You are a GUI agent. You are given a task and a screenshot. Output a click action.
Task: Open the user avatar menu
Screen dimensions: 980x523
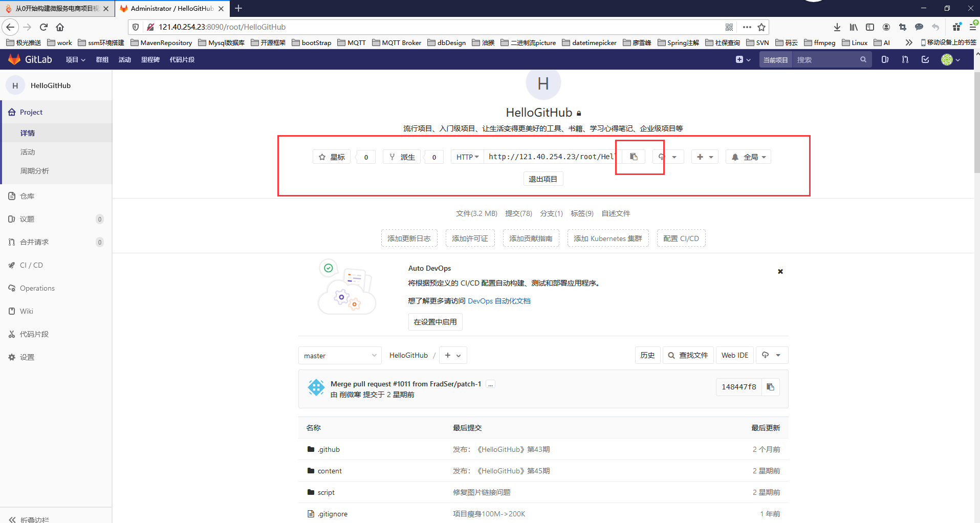point(950,59)
